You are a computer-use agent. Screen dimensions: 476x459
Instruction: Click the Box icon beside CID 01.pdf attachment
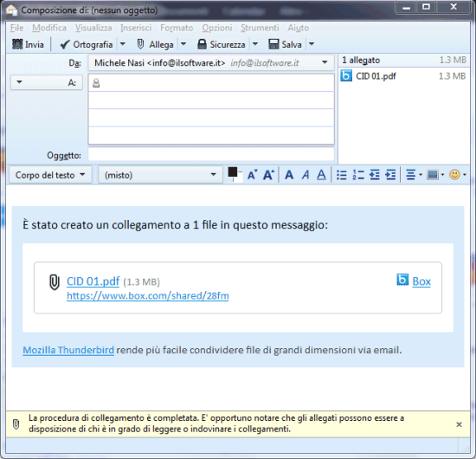(346, 75)
